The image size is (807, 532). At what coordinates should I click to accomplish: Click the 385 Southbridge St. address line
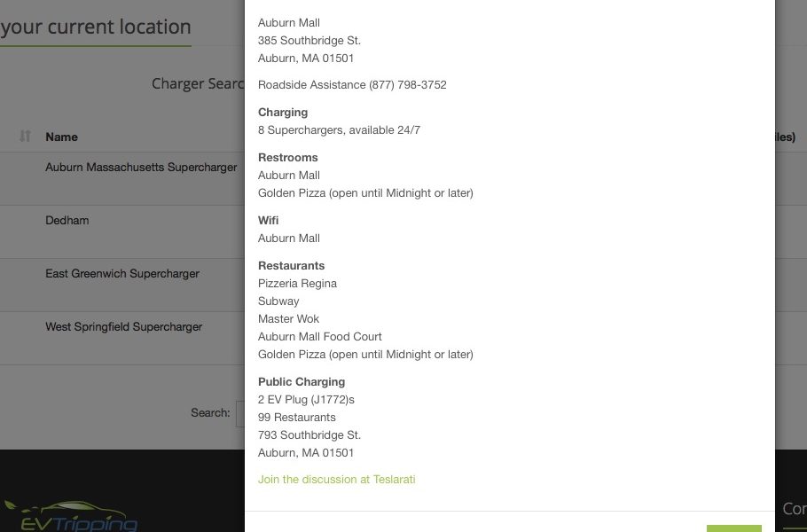309,41
